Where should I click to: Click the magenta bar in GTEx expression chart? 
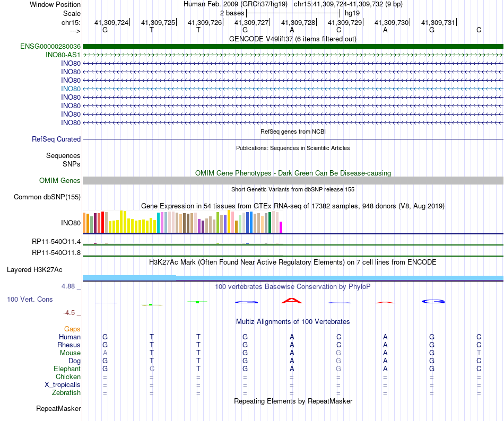281,227
